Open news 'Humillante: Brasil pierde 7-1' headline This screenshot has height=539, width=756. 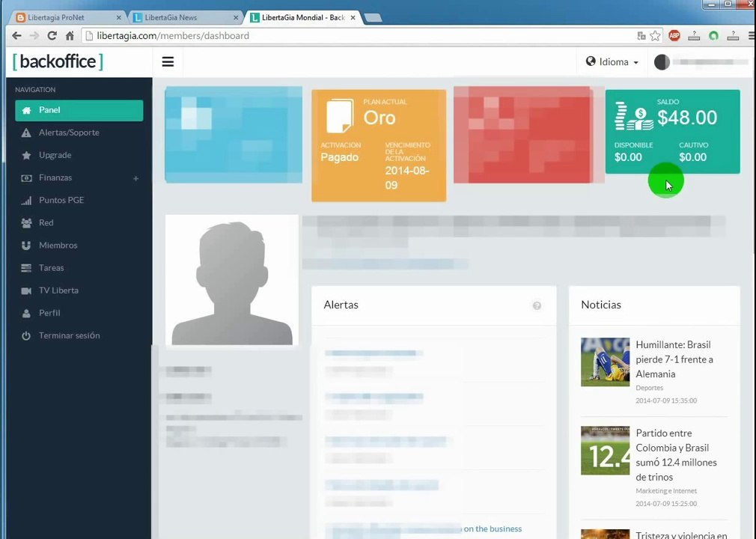coord(674,359)
